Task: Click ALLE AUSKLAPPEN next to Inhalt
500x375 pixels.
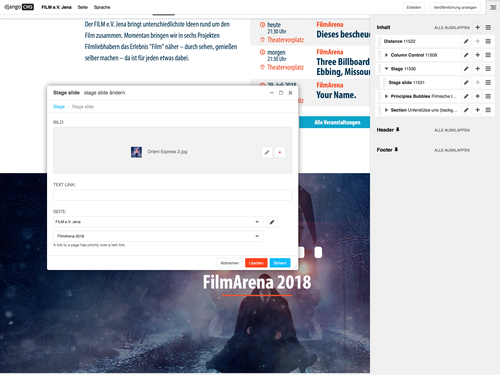Action: tap(452, 28)
